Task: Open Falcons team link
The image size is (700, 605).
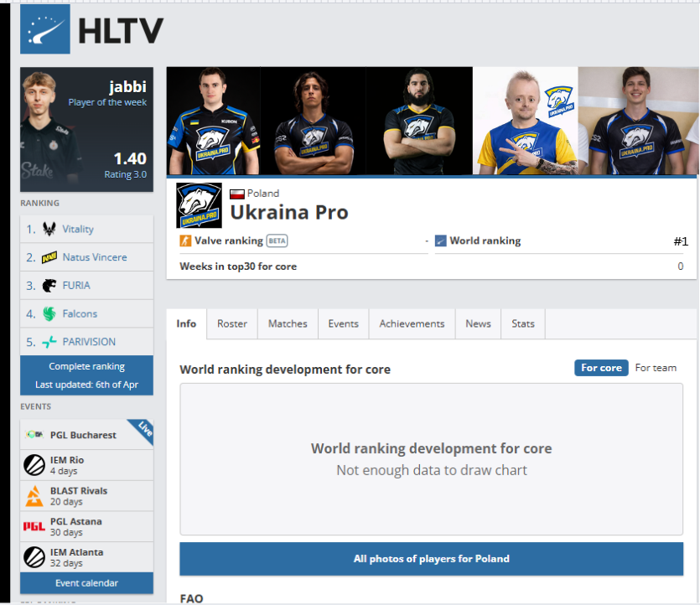Action: 80,313
